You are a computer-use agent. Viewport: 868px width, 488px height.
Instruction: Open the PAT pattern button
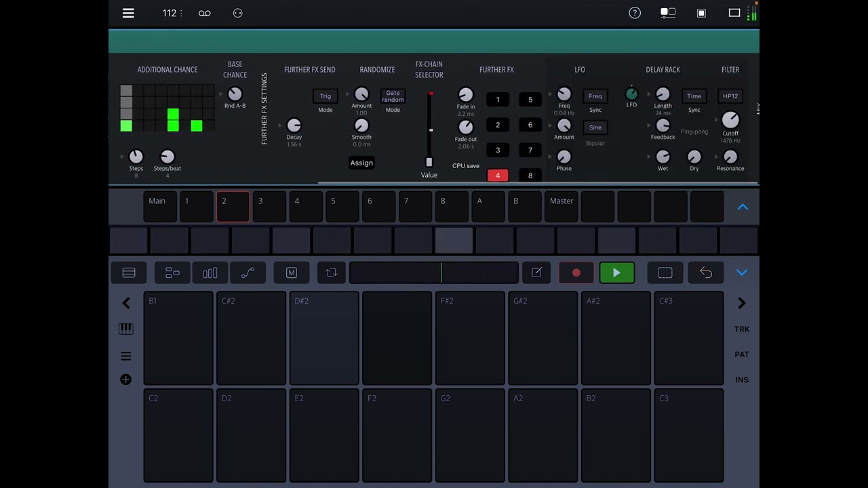(742, 354)
